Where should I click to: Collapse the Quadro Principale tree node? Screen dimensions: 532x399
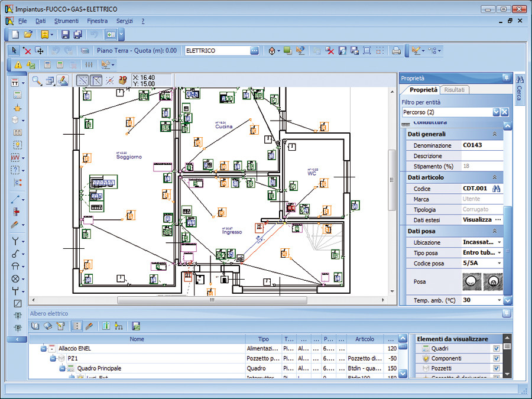tap(62, 368)
